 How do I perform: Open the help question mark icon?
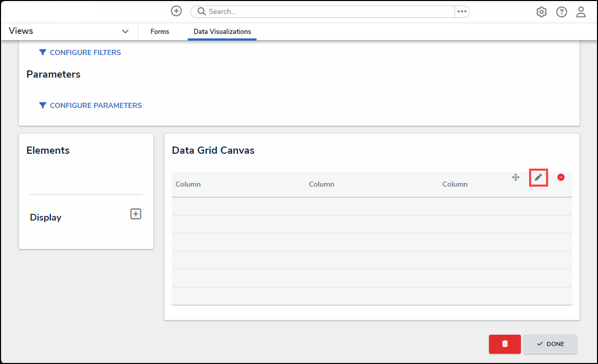(561, 12)
